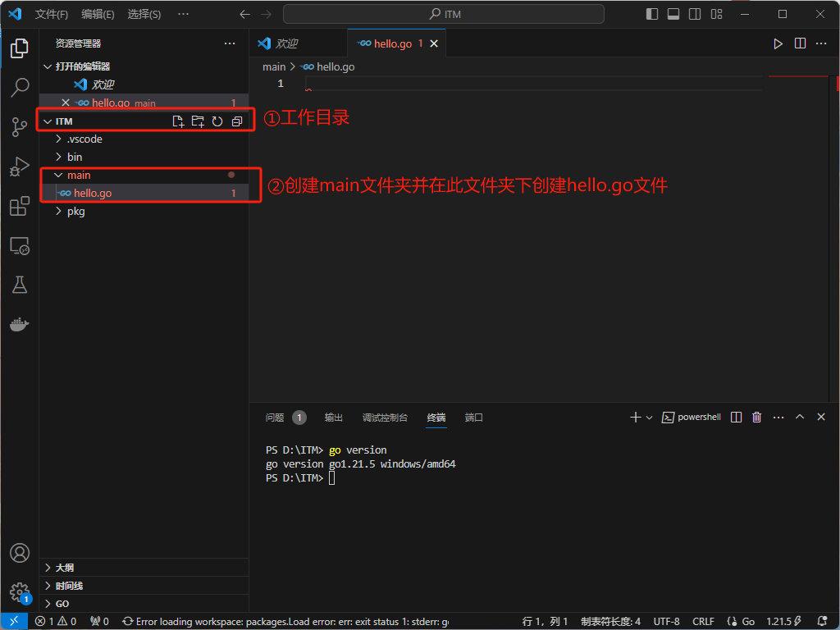The image size is (840, 630).
Task: Collapse the ITM workspace folder
Action: click(x=48, y=121)
